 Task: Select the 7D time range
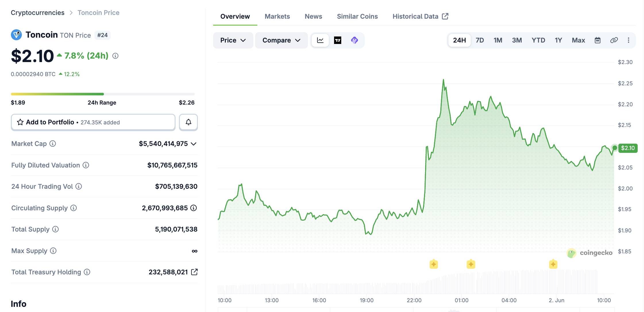[x=480, y=40]
